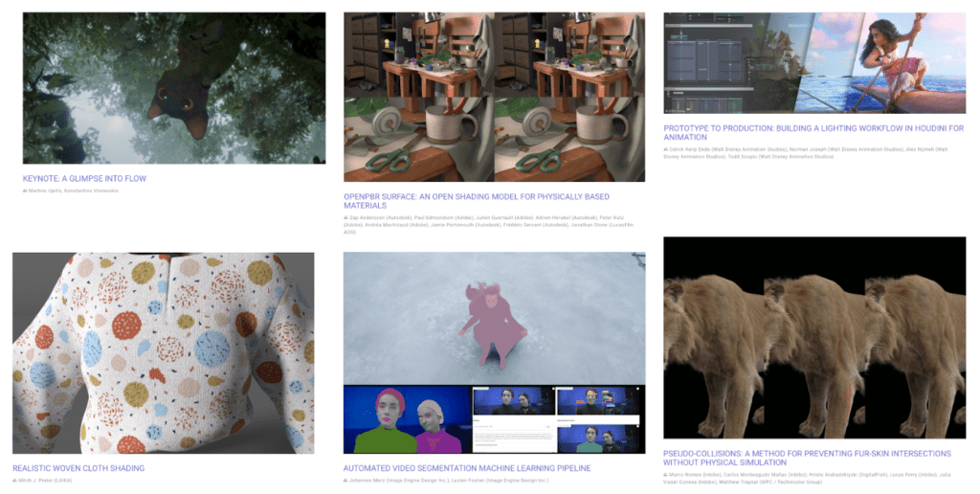Click the author icon under Keynote: A Glimpse Into Flow
Viewport: 980px width, 494px height.
pos(25,191)
